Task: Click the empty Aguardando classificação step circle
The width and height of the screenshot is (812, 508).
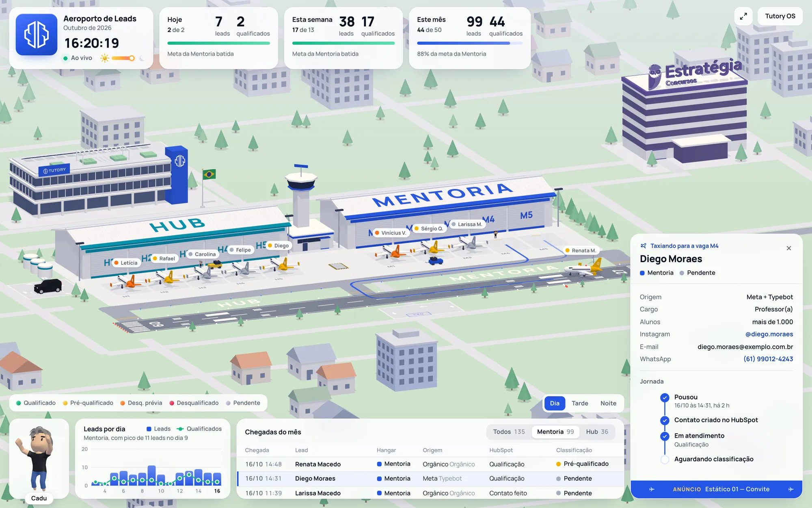Action: pyautogui.click(x=665, y=460)
